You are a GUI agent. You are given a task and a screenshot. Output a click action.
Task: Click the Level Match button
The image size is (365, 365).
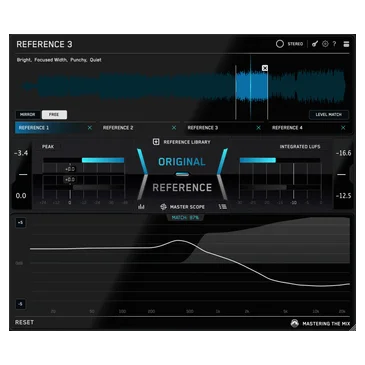(329, 115)
